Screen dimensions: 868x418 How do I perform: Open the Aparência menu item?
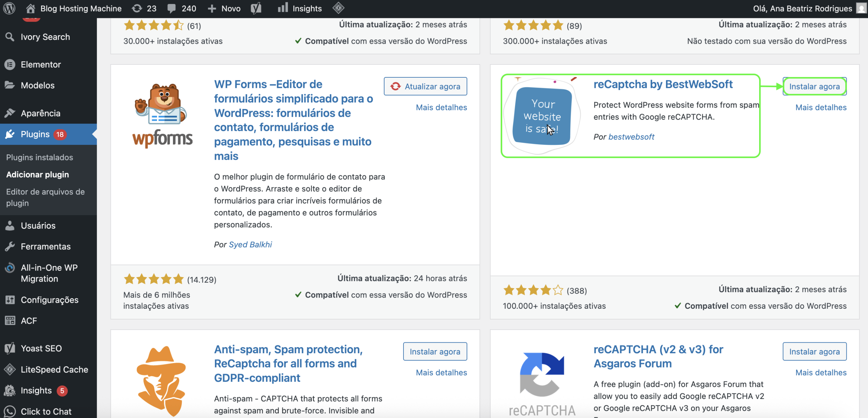coord(40,113)
